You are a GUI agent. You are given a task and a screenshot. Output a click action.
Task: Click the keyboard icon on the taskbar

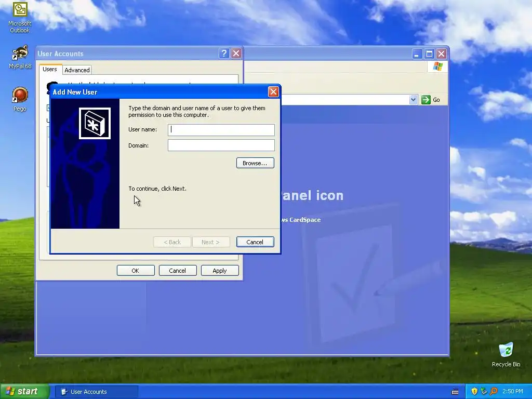pyautogui.click(x=455, y=392)
